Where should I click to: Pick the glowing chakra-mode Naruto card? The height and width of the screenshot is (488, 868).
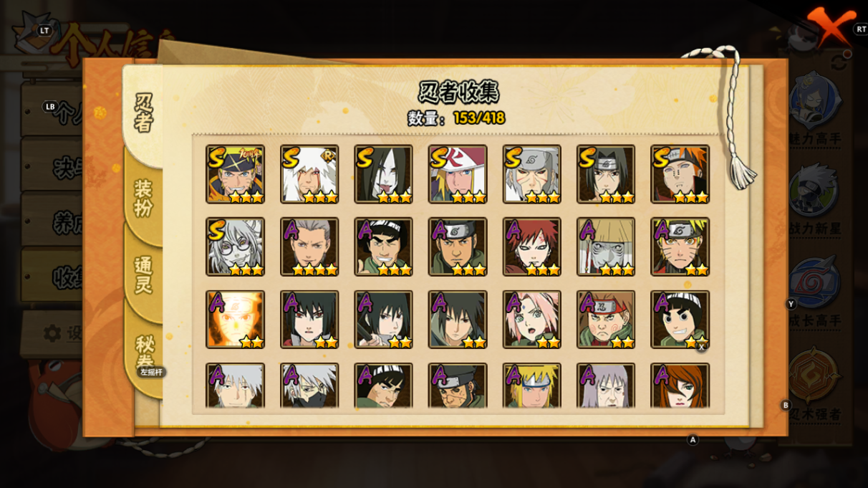pos(235,320)
